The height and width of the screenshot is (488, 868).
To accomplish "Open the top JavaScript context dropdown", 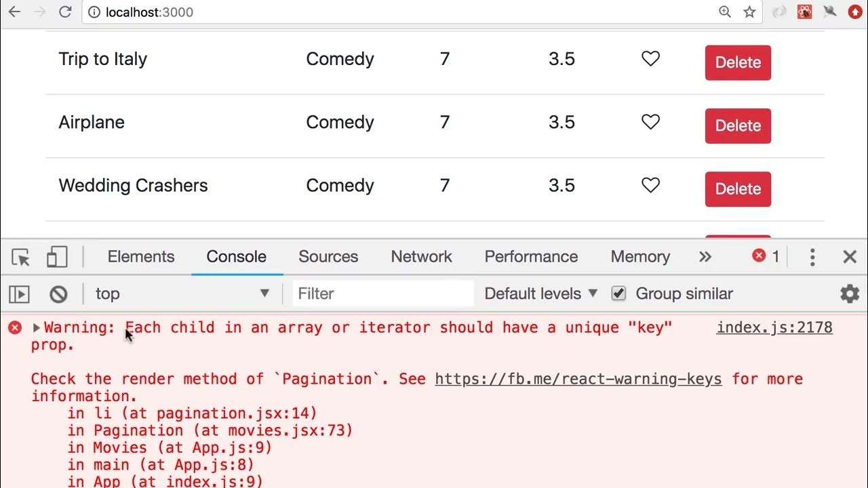I will point(182,293).
